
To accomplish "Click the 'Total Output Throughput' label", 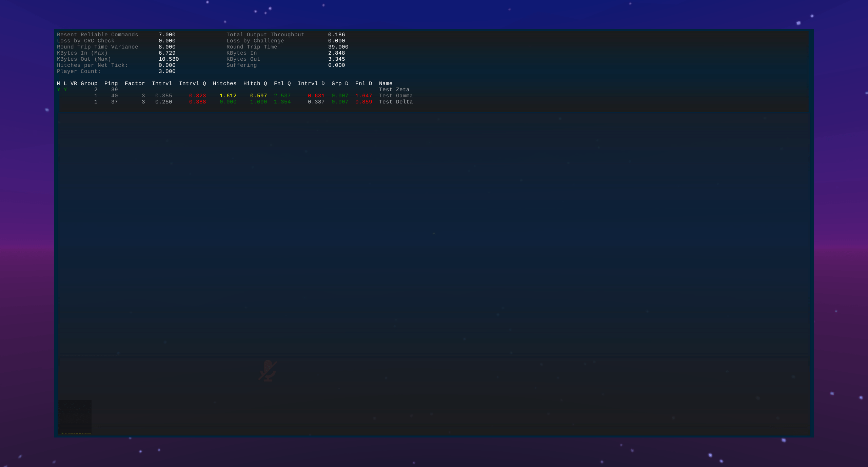I will tap(265, 35).
